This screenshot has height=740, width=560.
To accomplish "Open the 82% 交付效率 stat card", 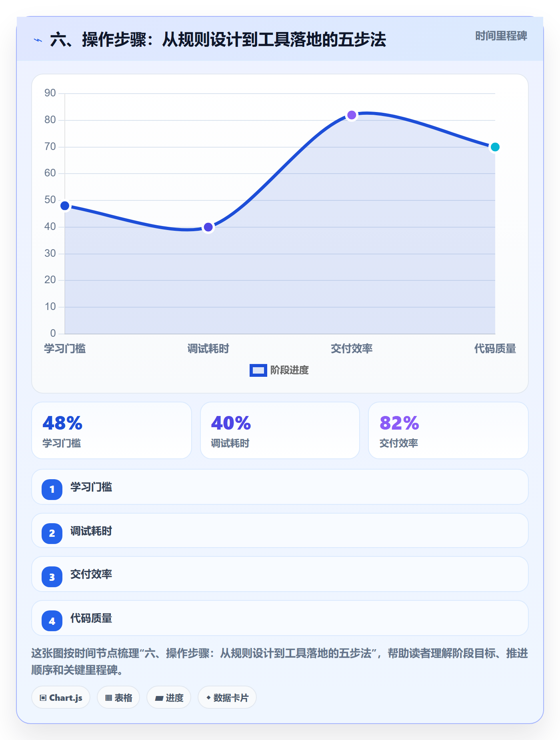I will 448,430.
